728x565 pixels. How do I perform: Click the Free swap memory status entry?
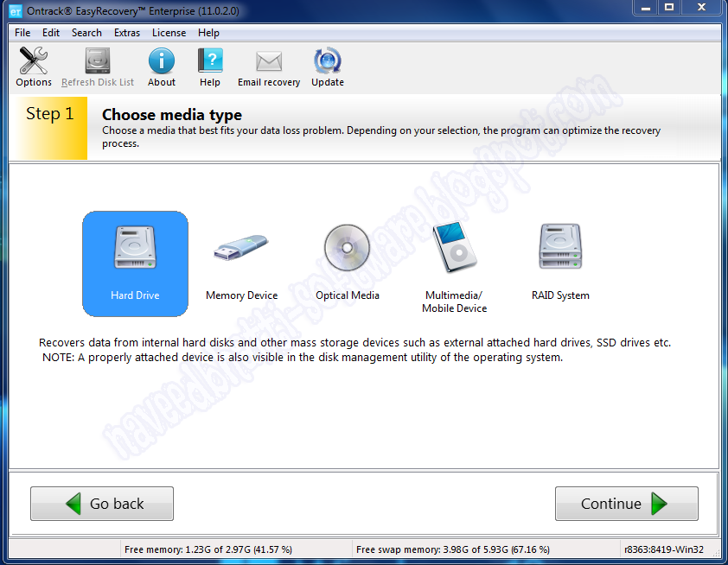coord(453,549)
